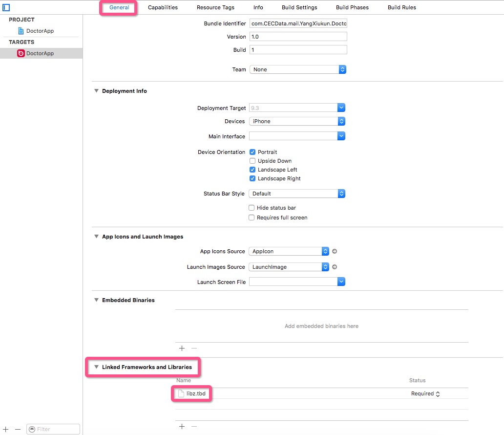Toggle Landscape Left orientation
The height and width of the screenshot is (435, 504).
tap(252, 170)
